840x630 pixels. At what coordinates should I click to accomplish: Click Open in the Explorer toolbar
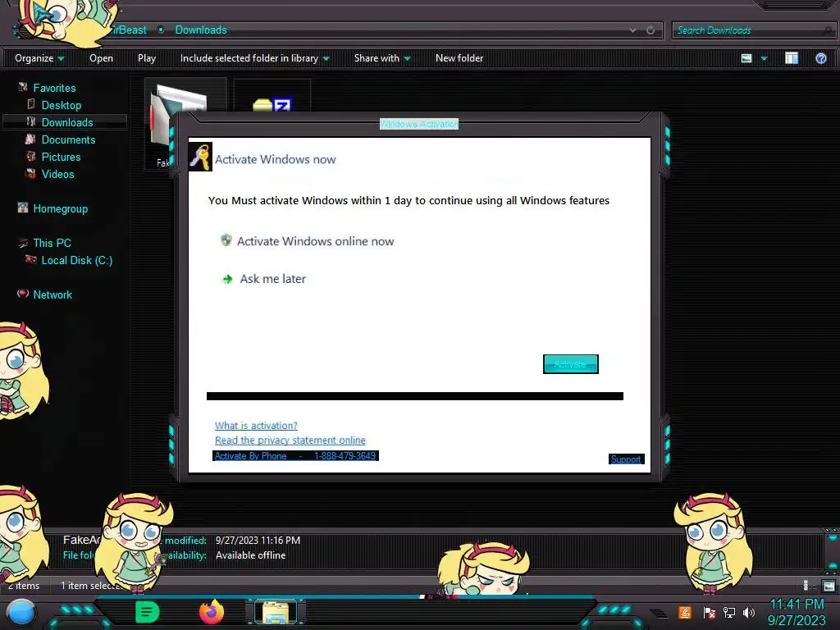(101, 58)
